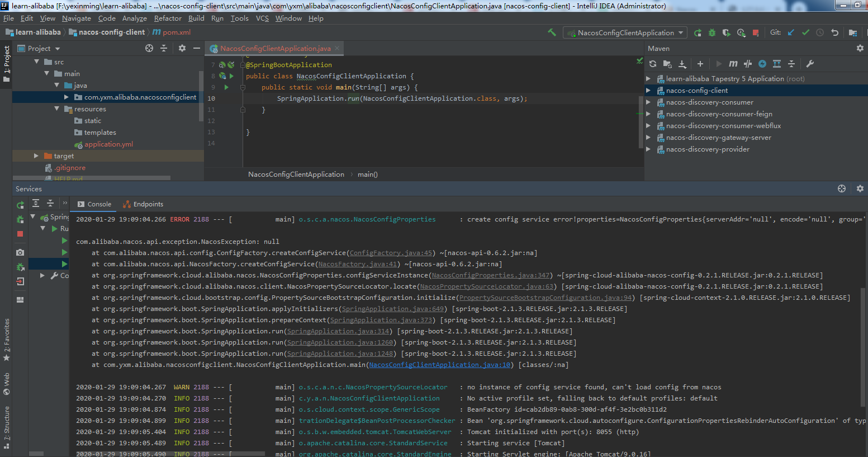Viewport: 868px width, 457px height.
Task: Expand nacos-discovery-provider Maven module
Action: [648, 149]
